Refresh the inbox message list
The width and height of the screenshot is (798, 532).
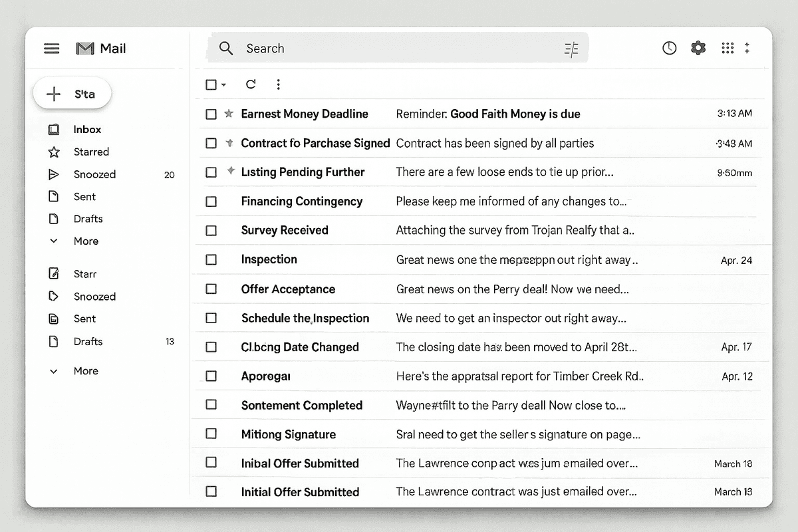(251, 84)
